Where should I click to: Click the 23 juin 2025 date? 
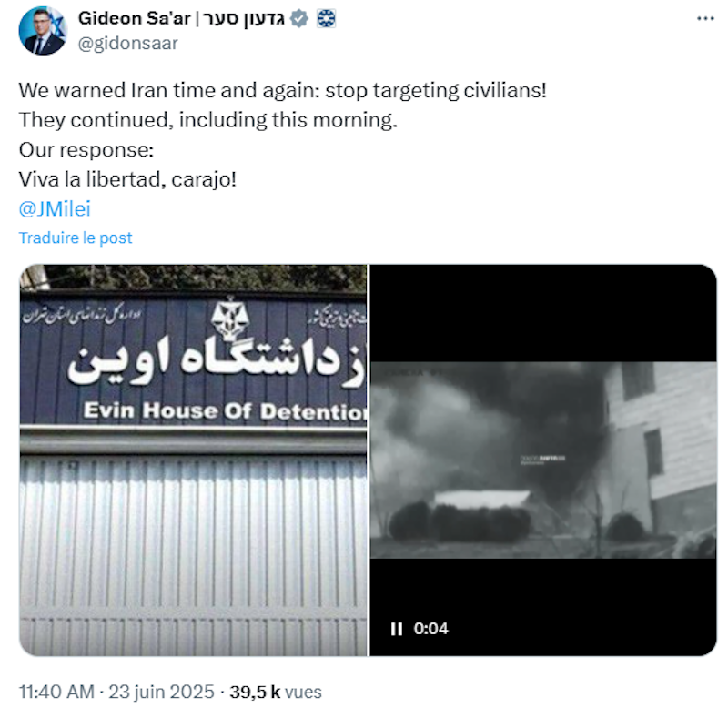162,692
